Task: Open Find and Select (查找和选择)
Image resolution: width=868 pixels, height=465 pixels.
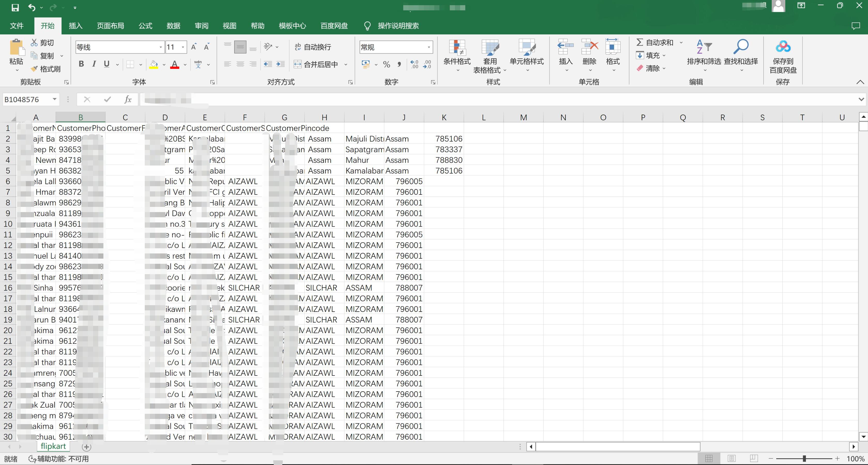Action: (741, 56)
